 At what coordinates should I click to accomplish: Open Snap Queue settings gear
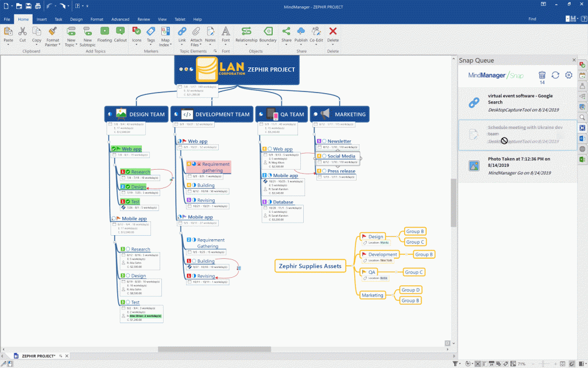coord(569,75)
